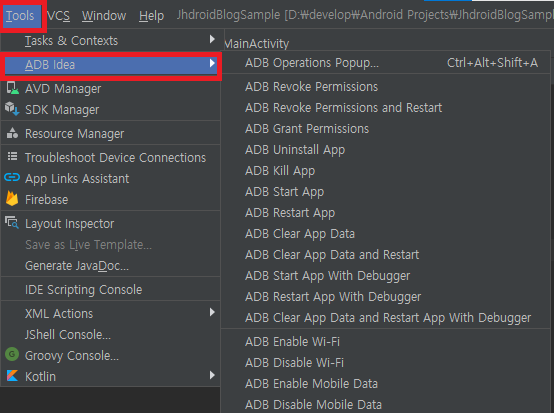Viewport: 554px width, 413px height.
Task: Select ADB Kill App
Action: [385, 171]
